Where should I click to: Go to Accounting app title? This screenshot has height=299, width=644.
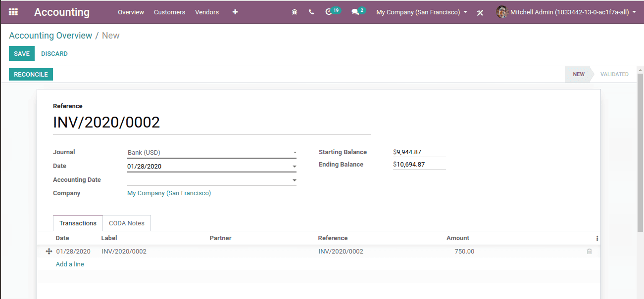pyautogui.click(x=62, y=12)
